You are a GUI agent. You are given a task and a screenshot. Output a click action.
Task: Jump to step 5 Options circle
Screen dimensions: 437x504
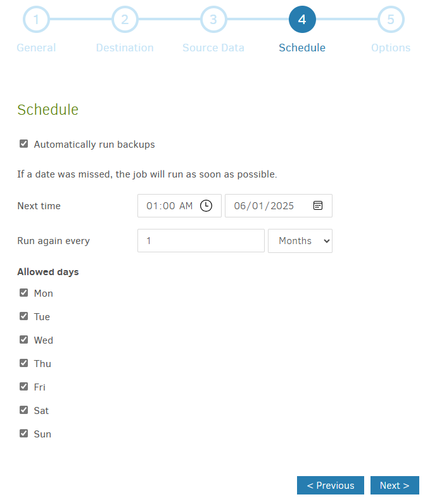point(391,19)
